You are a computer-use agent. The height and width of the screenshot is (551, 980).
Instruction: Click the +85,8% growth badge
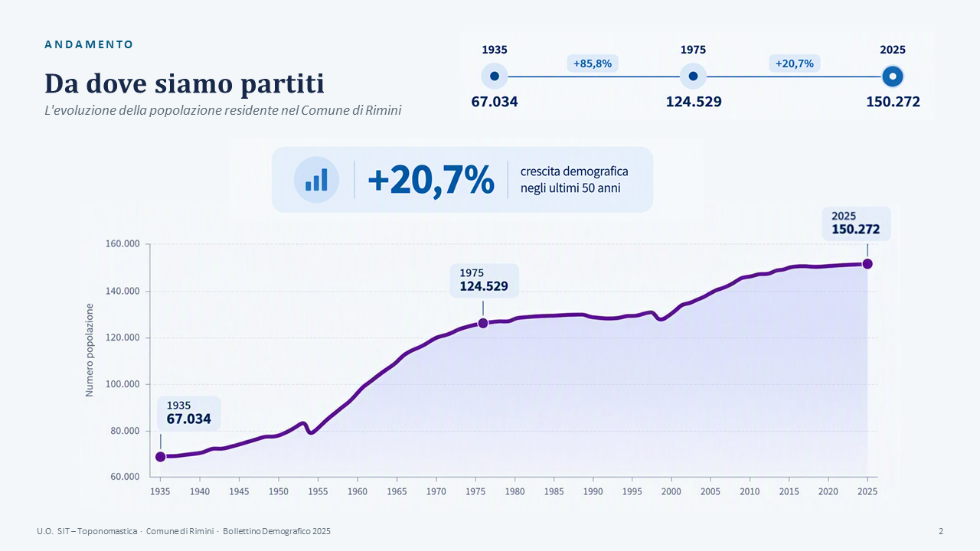point(593,64)
